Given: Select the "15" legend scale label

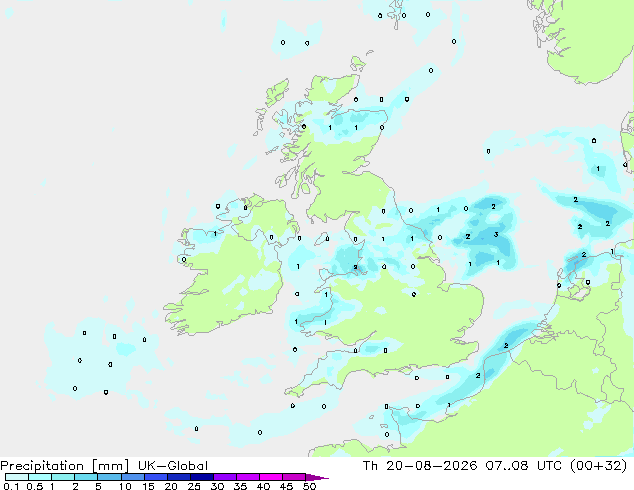Looking at the screenshot, I should [148, 486].
